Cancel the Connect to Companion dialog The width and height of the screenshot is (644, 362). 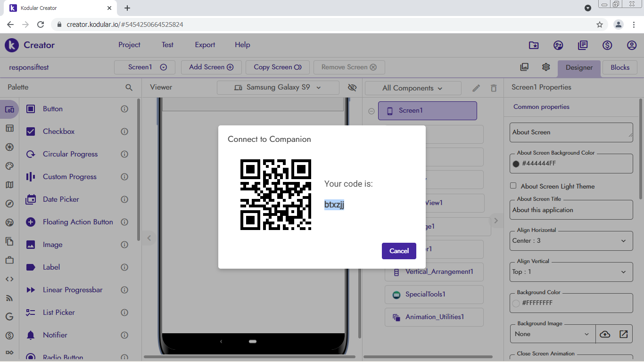pyautogui.click(x=398, y=251)
